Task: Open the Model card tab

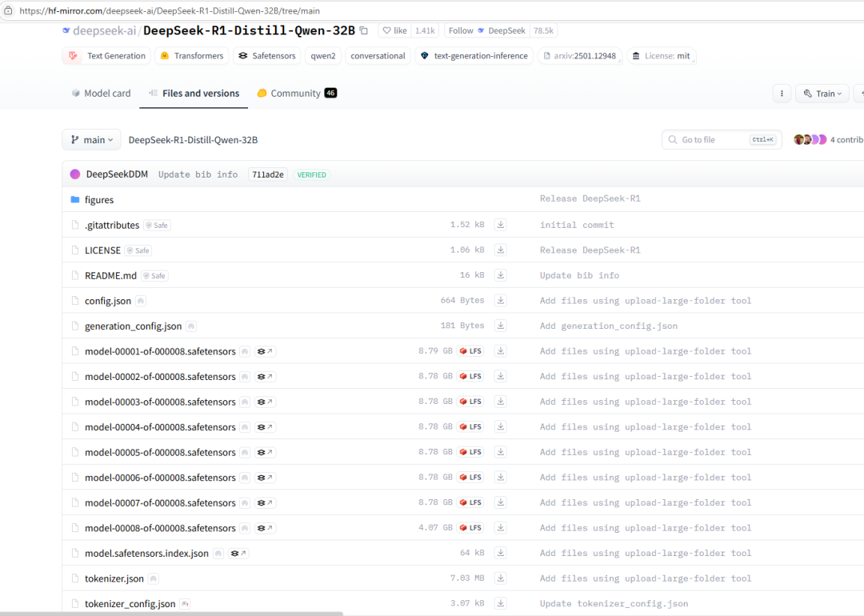Action: tap(102, 93)
